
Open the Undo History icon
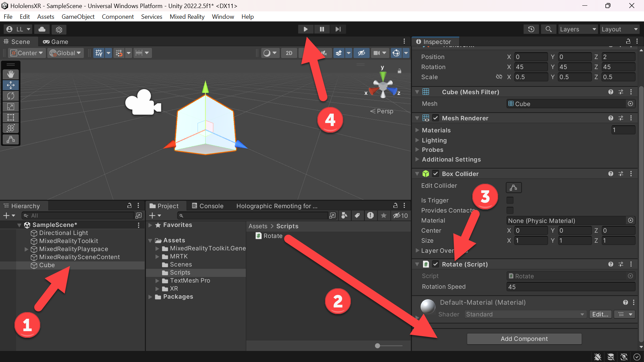pos(531,29)
